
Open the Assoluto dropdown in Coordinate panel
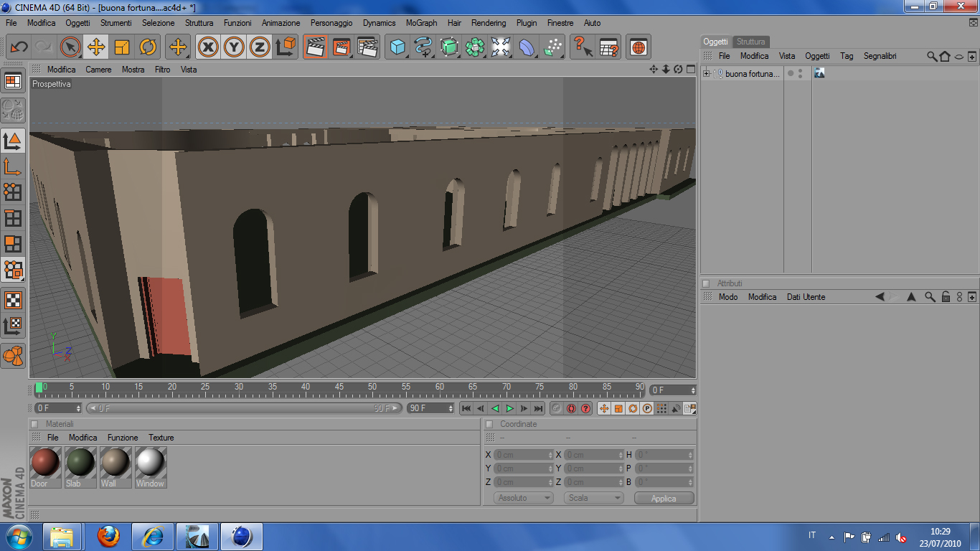click(523, 498)
